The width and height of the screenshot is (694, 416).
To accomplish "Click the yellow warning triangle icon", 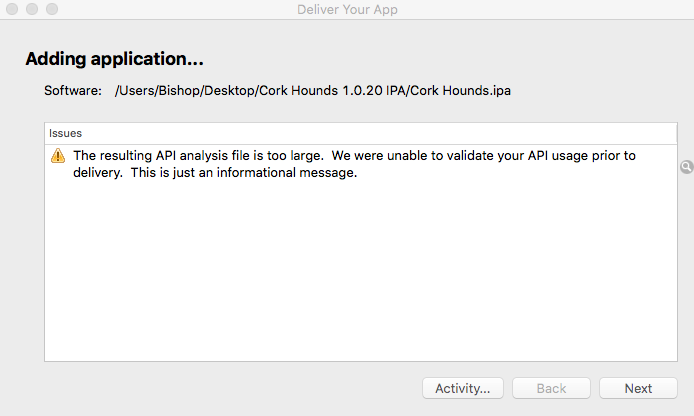I will pos(58,156).
